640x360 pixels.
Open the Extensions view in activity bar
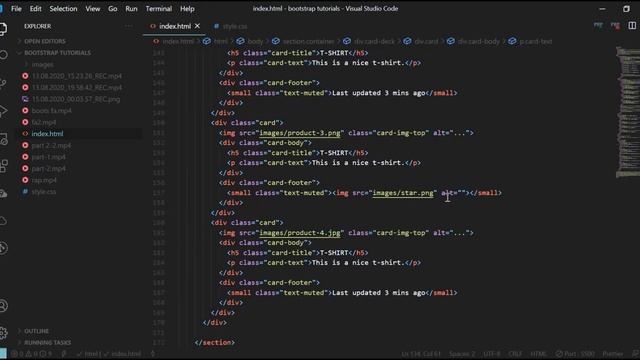[x=3, y=166]
